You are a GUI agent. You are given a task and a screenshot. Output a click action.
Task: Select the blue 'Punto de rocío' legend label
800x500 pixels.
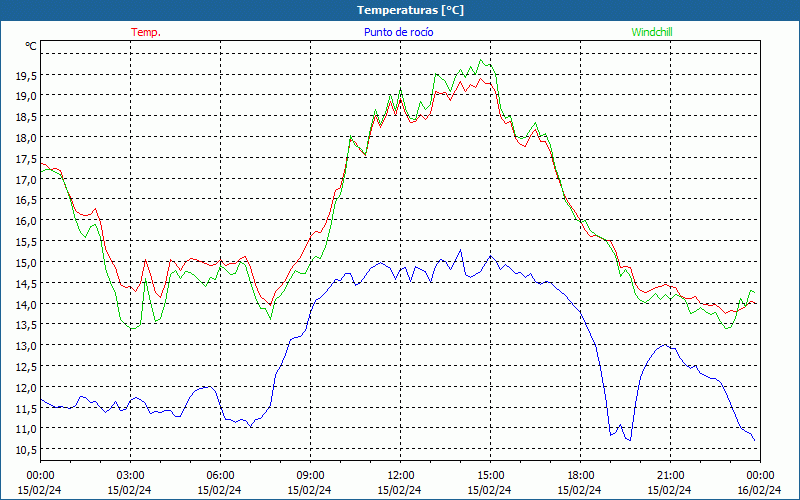398,32
